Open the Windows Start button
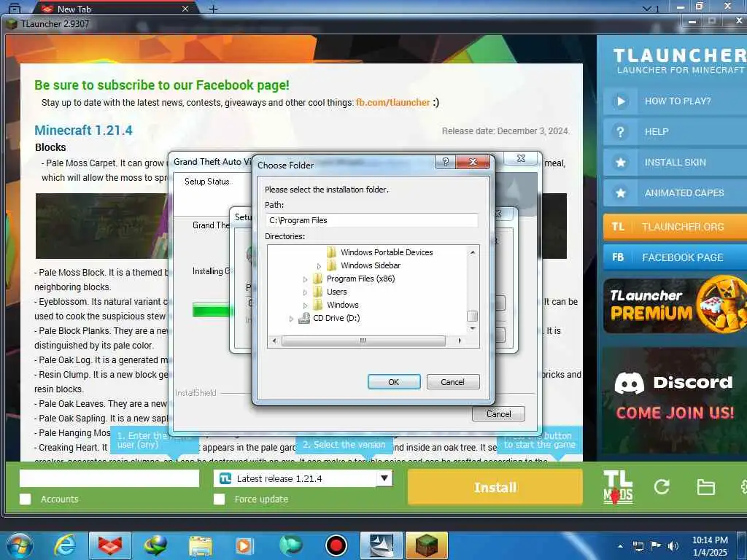 coord(20,545)
